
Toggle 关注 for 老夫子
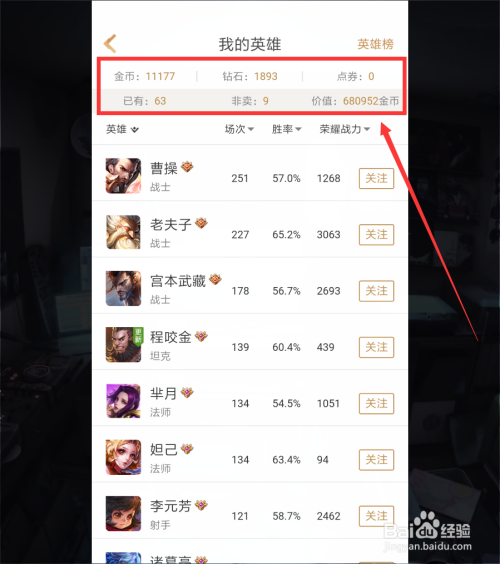point(376,235)
